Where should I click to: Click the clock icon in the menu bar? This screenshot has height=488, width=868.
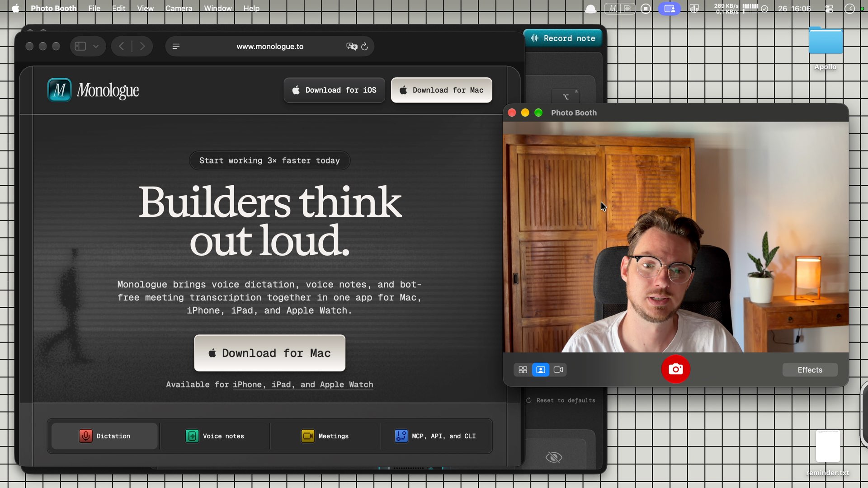coord(850,9)
